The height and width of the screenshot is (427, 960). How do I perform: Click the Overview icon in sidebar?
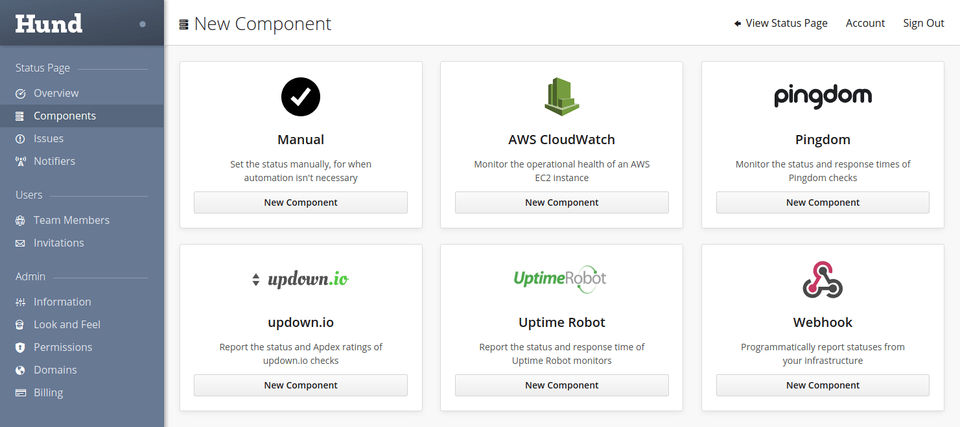point(20,94)
